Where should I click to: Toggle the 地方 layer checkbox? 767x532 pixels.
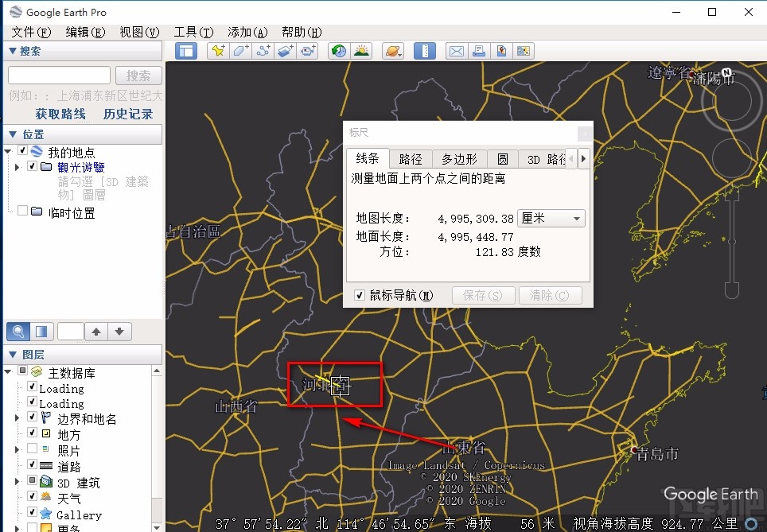click(32, 433)
